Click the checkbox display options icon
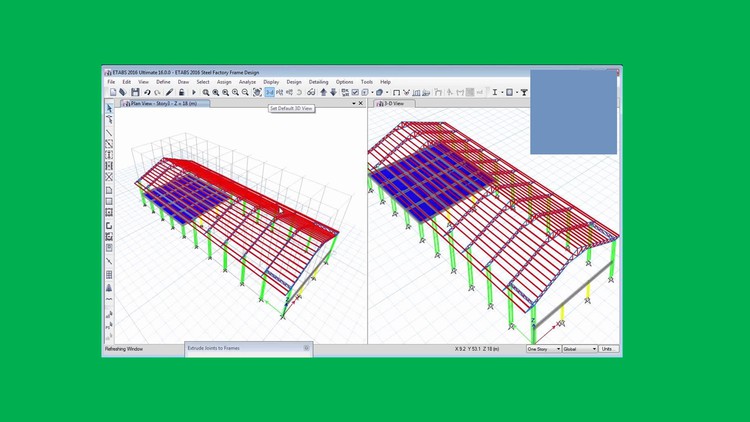Screen dimensions: 750x422 [355, 92]
